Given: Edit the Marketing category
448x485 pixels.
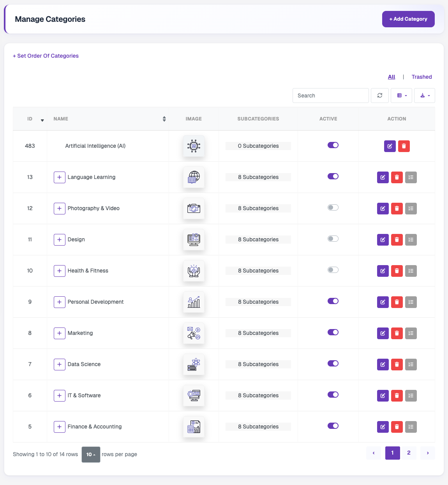Looking at the screenshot, I should tap(383, 333).
